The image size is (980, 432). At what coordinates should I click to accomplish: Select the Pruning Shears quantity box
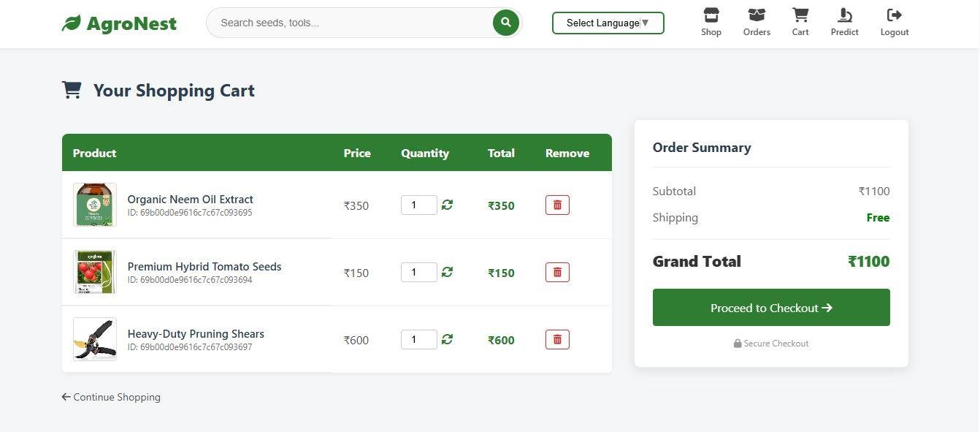(x=418, y=340)
